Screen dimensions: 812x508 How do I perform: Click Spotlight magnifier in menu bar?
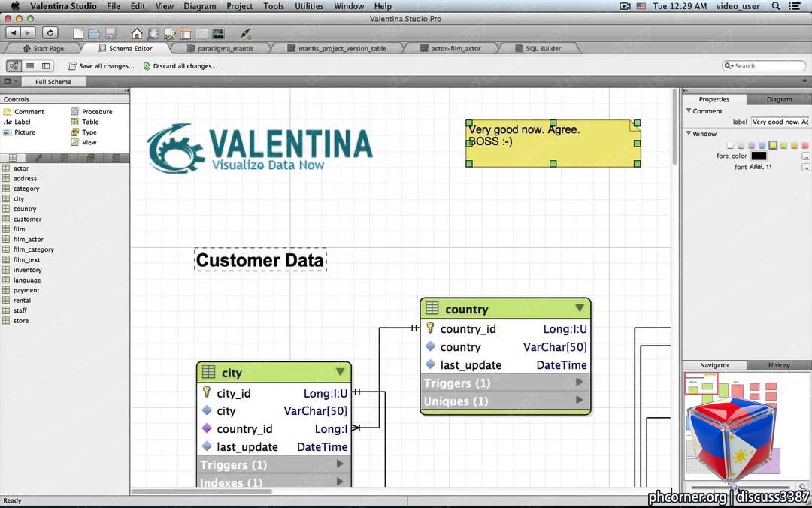pos(776,6)
